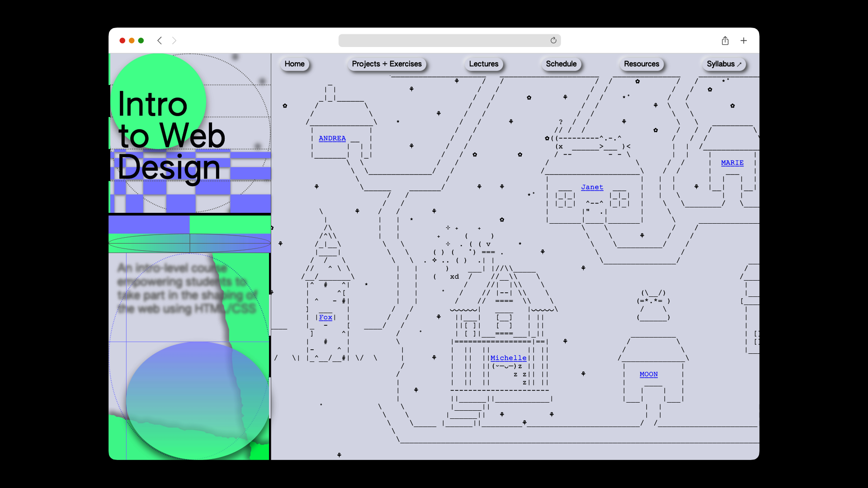868x488 pixels.
Task: Open the MOON house link
Action: click(649, 374)
